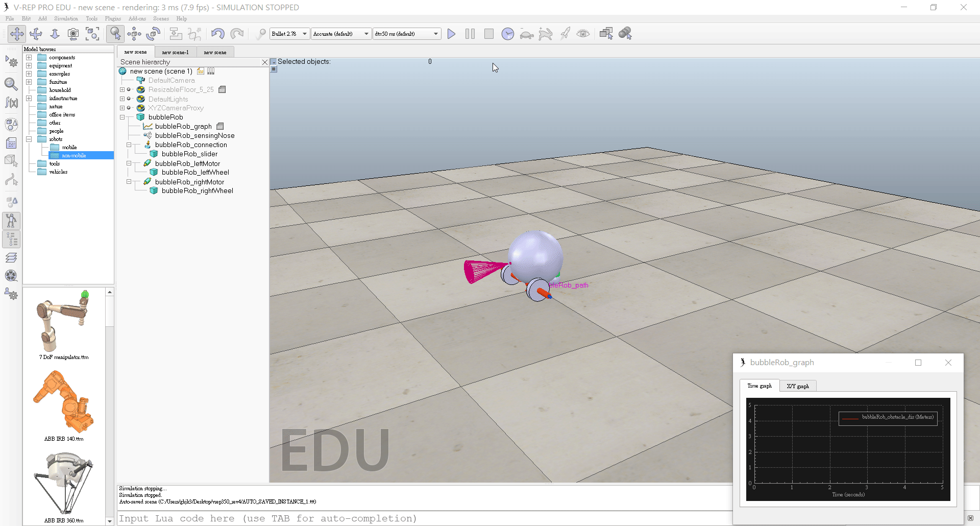Close the Scene hierarchy panel
The image size is (980, 526).
264,62
